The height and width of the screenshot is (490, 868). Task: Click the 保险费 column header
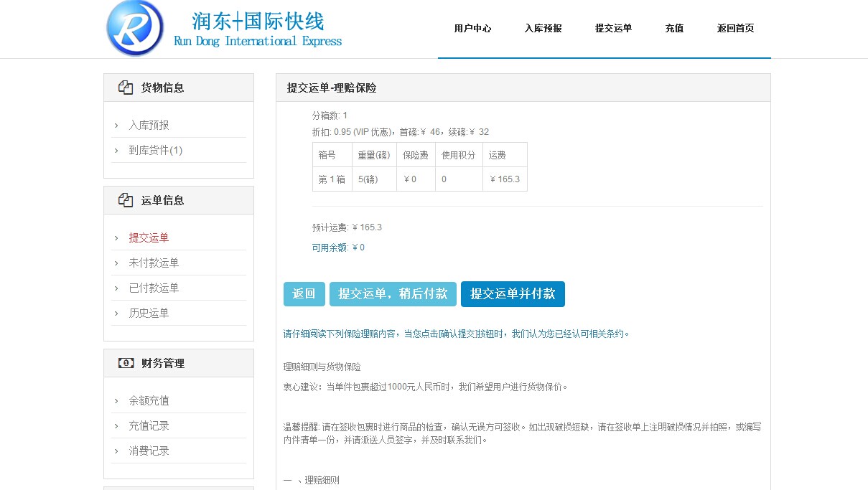pyautogui.click(x=416, y=155)
